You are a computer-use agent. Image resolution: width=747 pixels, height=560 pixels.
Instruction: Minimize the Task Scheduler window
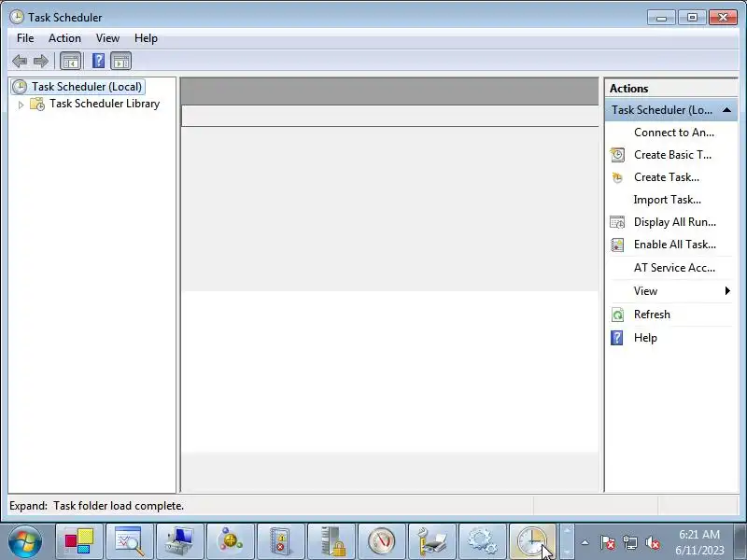point(661,18)
